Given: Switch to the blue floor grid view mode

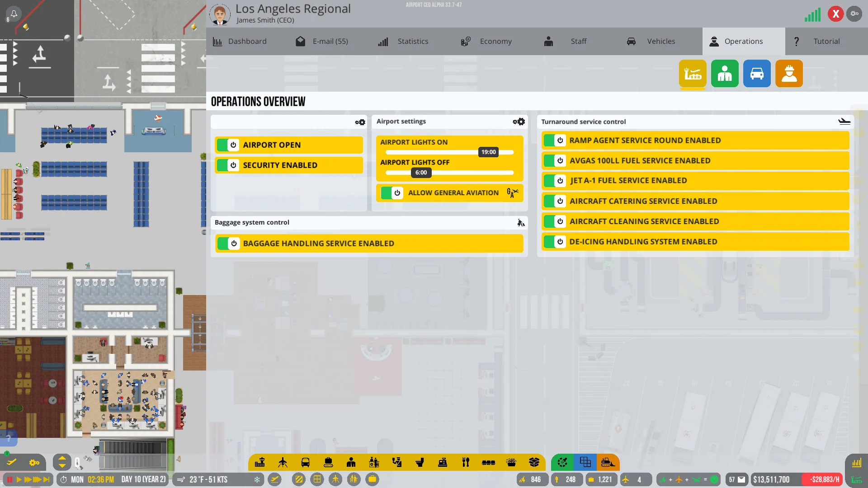Looking at the screenshot, I should 586,462.
